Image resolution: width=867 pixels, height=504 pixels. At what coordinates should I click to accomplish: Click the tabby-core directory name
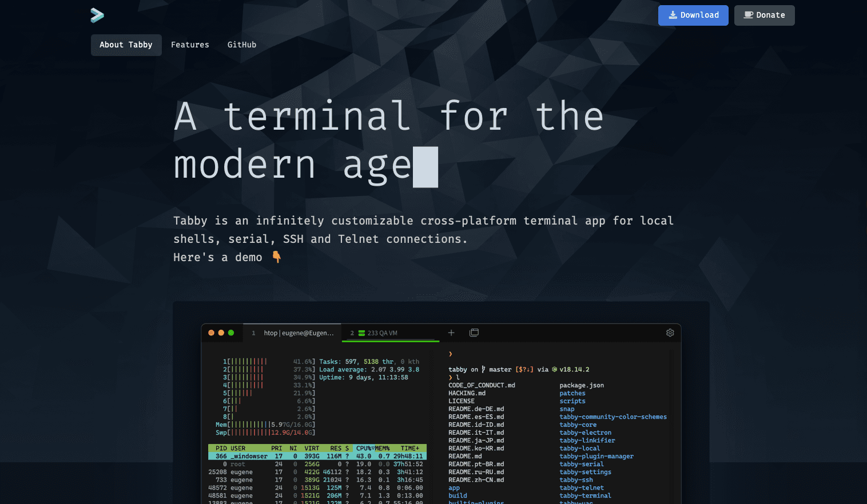pyautogui.click(x=578, y=425)
